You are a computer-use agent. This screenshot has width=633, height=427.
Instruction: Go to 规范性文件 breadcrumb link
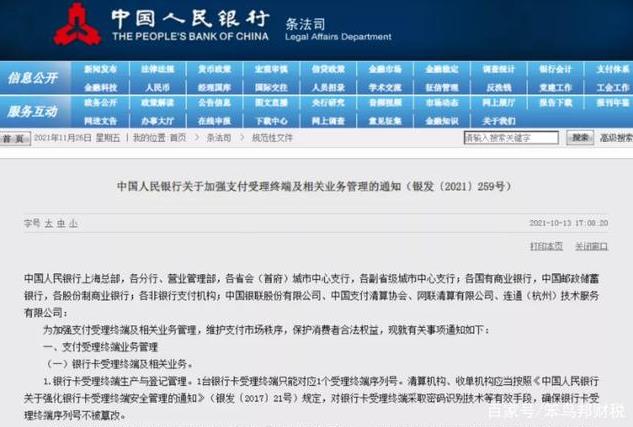[272, 138]
